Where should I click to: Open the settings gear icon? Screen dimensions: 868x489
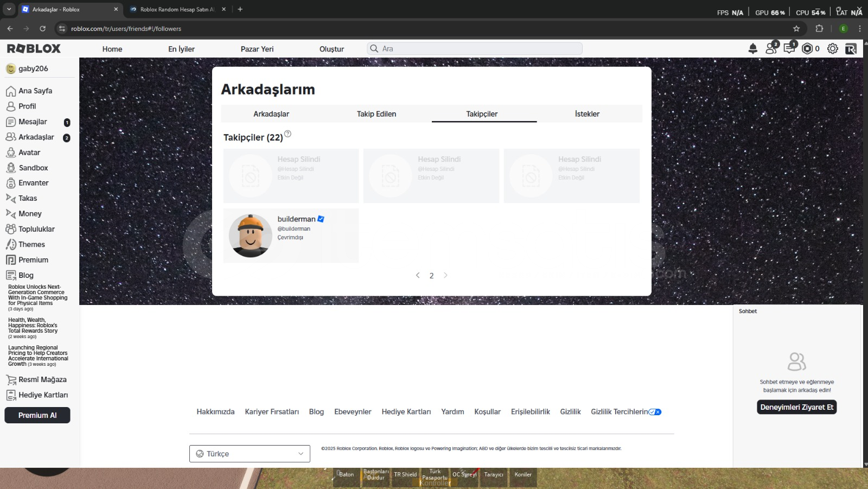point(832,49)
